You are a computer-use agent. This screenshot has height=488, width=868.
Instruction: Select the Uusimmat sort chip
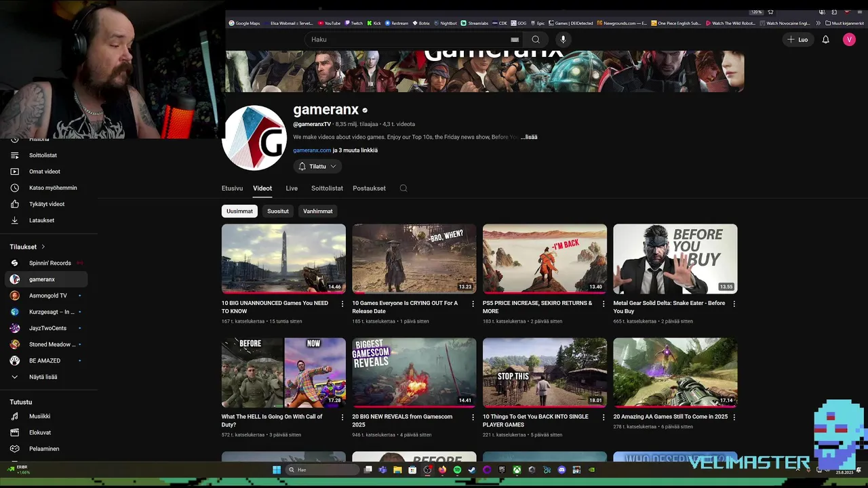[x=239, y=211]
